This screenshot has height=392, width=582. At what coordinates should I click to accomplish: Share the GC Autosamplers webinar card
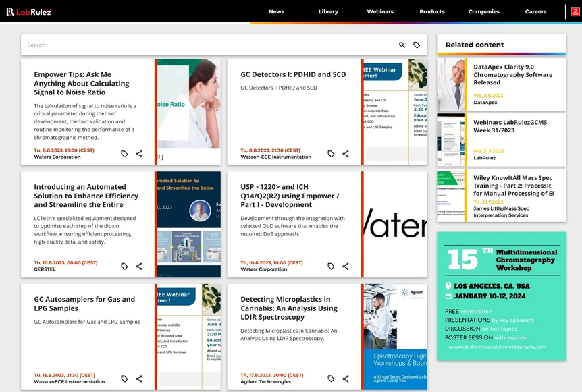[x=139, y=379]
